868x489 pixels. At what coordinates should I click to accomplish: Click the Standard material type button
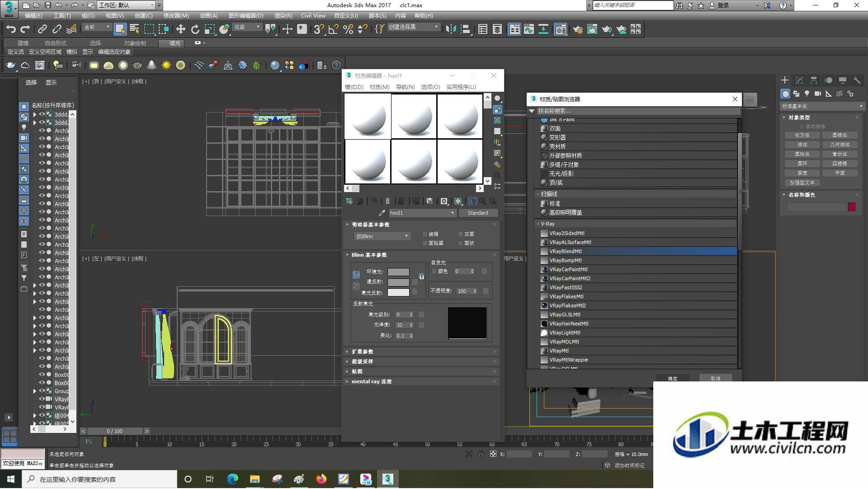[x=478, y=213]
